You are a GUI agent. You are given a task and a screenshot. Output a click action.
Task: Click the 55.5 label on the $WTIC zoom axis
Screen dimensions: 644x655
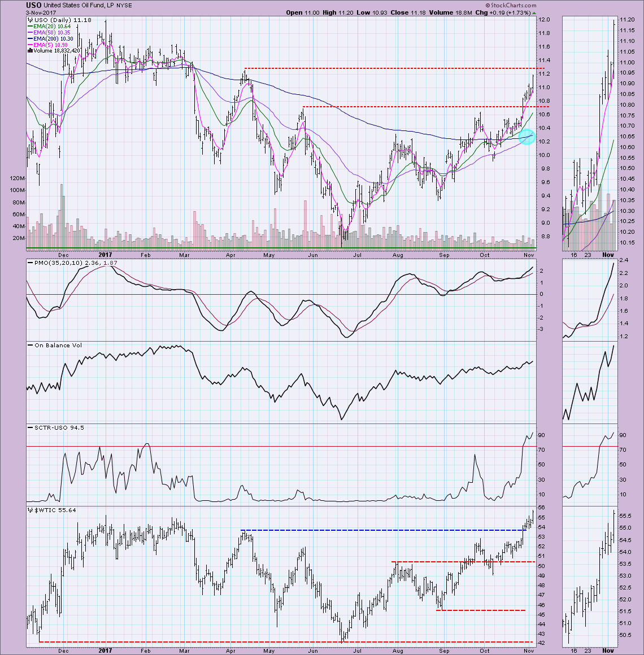pos(625,516)
